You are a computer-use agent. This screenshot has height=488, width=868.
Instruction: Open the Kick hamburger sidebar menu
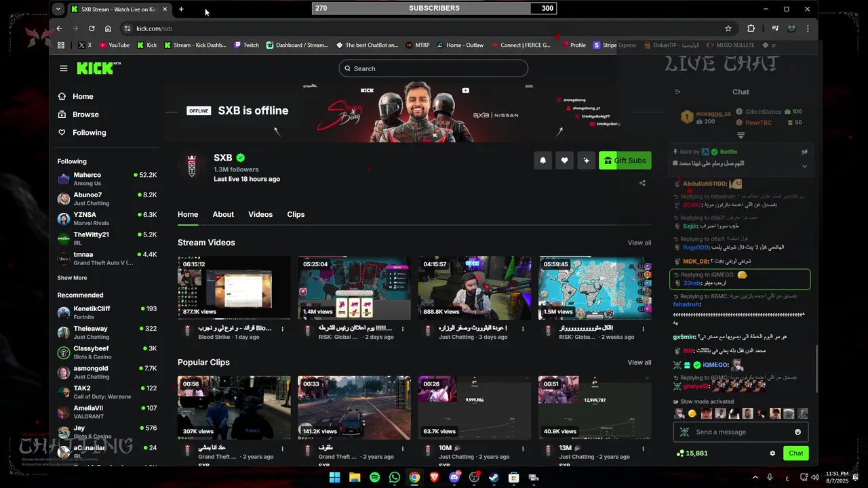(64, 68)
